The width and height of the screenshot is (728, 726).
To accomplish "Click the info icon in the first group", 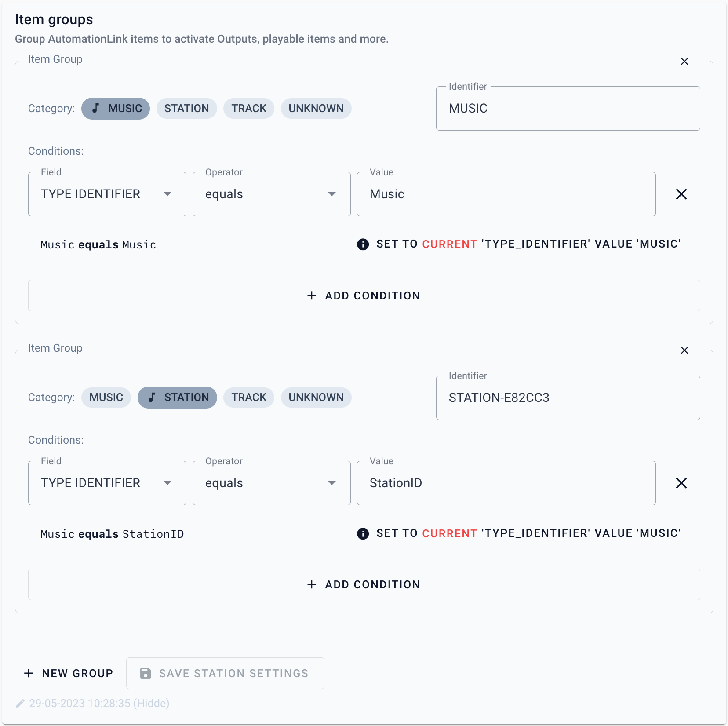I will [363, 244].
